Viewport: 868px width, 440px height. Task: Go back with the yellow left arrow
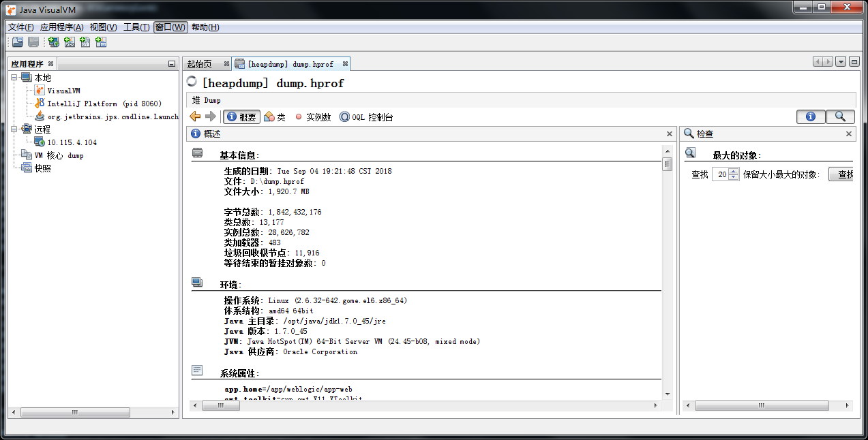(195, 116)
